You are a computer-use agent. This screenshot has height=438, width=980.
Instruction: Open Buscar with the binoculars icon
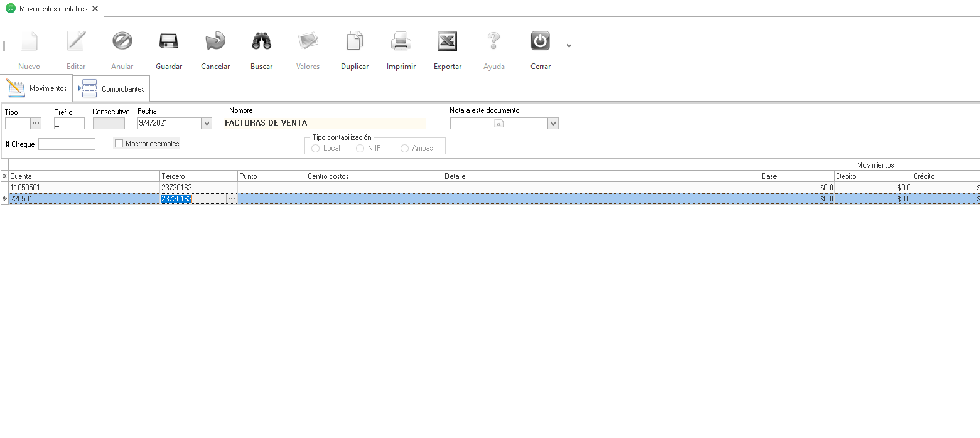pyautogui.click(x=261, y=41)
